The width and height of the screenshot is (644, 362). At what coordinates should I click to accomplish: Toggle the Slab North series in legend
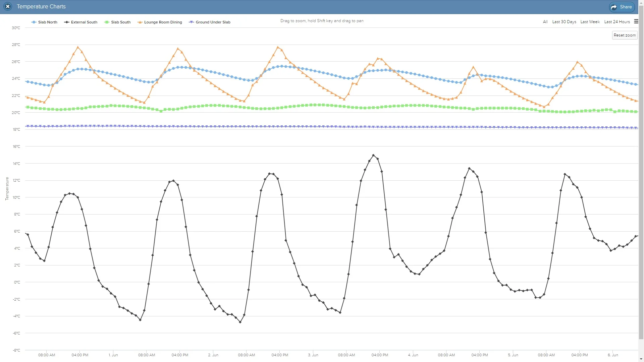44,22
